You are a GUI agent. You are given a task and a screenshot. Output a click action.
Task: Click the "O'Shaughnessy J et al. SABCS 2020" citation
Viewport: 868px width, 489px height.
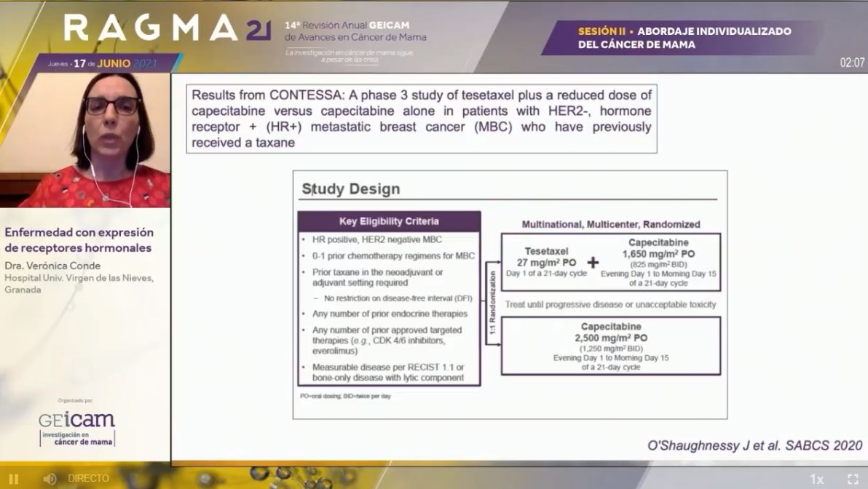754,446
